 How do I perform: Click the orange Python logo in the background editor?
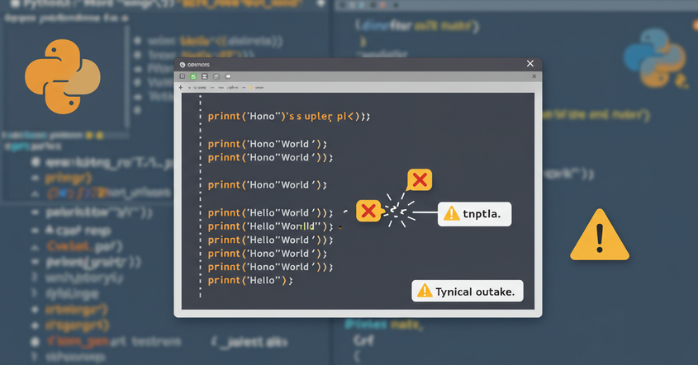pos(63,77)
